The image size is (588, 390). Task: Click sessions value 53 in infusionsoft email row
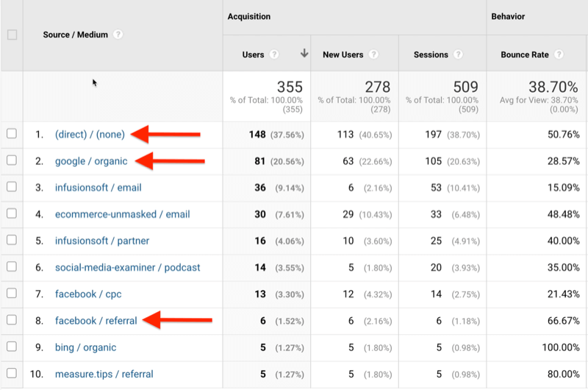(436, 188)
